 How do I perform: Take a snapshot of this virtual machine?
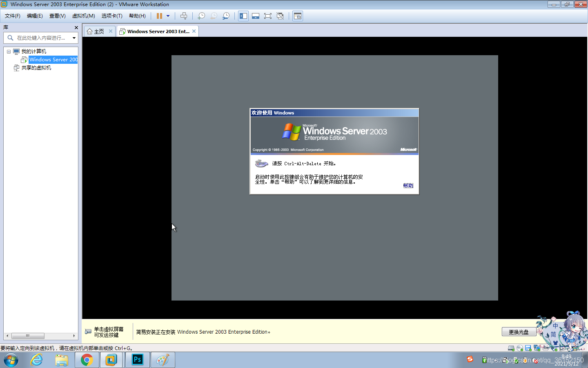201,16
